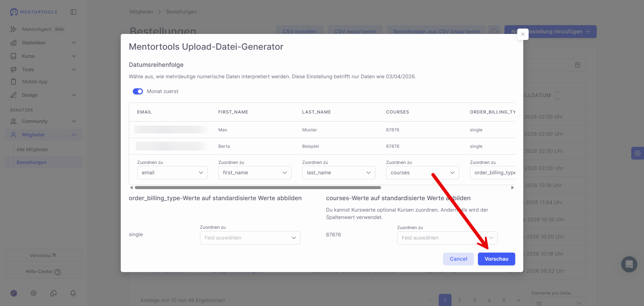This screenshot has height=306, width=644.
Task: Select page 1 in the pagination
Action: pyautogui.click(x=445, y=300)
